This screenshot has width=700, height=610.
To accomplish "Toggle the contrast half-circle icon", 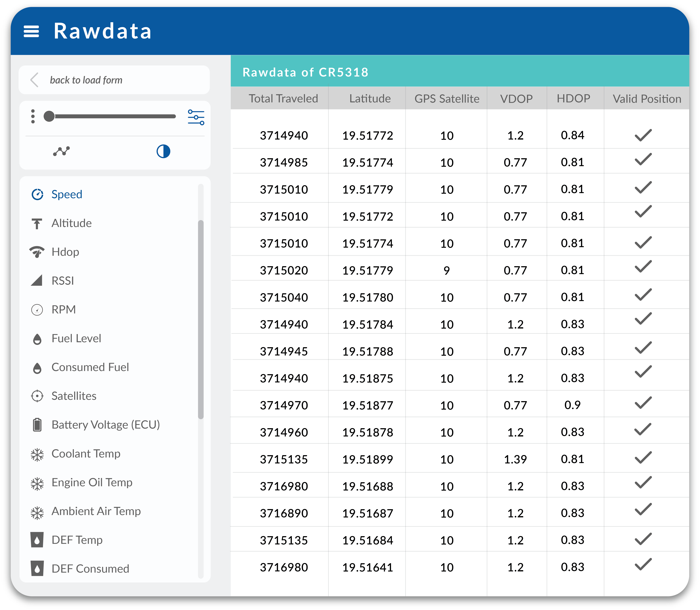I will [163, 151].
